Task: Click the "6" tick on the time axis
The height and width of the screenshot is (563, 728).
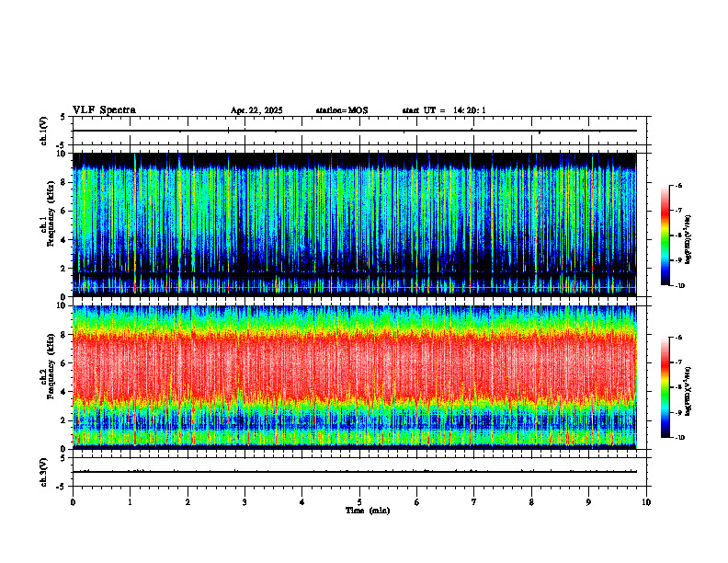Action: click(x=417, y=502)
